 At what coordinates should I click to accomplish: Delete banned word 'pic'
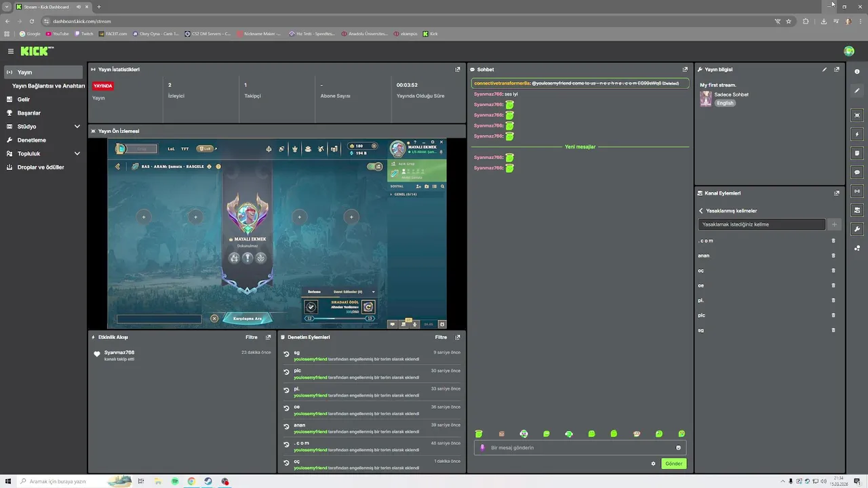pyautogui.click(x=833, y=315)
